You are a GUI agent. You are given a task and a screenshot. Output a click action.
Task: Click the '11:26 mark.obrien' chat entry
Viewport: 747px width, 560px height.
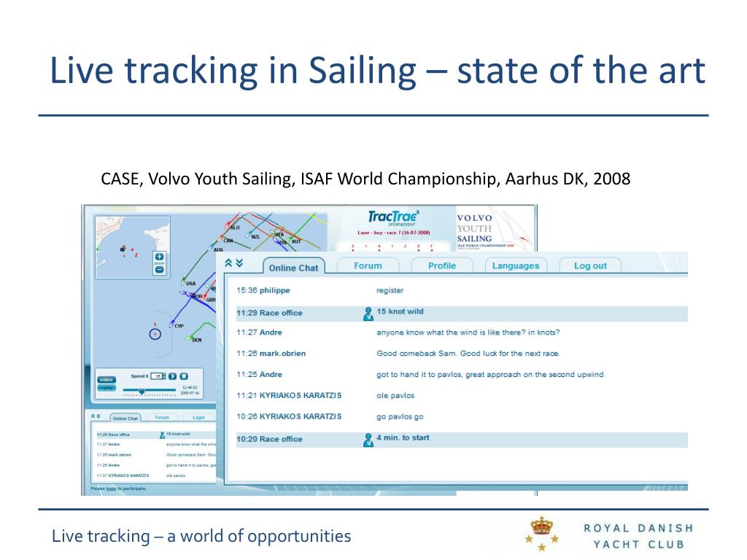271,354
